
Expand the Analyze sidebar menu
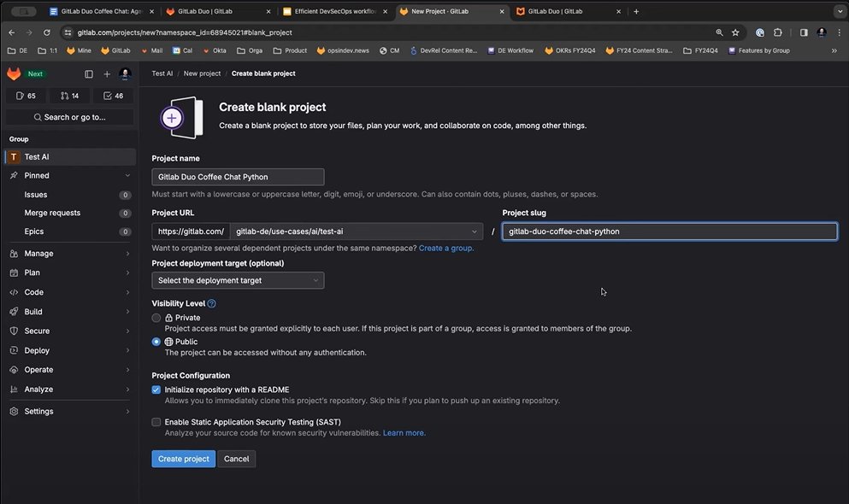pos(70,390)
